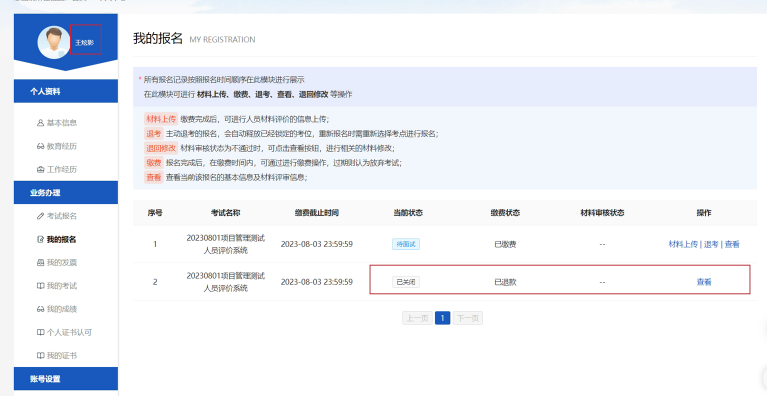This screenshot has width=767, height=396.
Task: Click the 考试名称 column header
Action: pos(226,213)
